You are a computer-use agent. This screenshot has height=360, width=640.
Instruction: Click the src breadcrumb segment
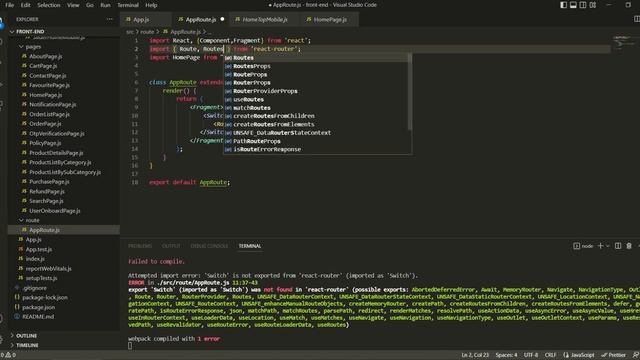(130, 31)
